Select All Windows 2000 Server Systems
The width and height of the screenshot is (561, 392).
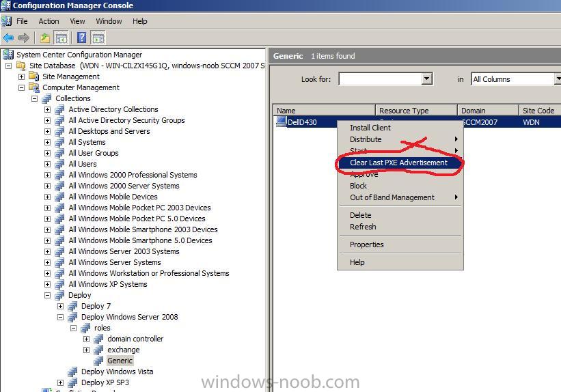pos(124,186)
